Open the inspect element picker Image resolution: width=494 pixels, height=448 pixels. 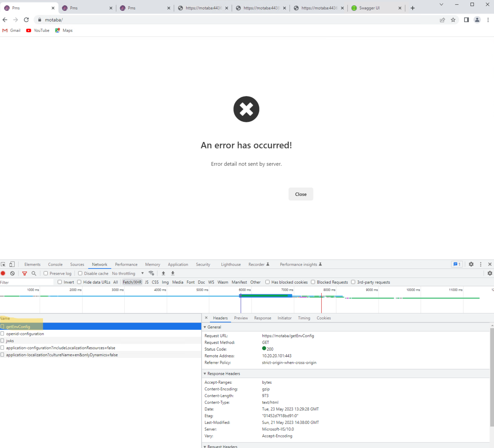tap(3, 264)
